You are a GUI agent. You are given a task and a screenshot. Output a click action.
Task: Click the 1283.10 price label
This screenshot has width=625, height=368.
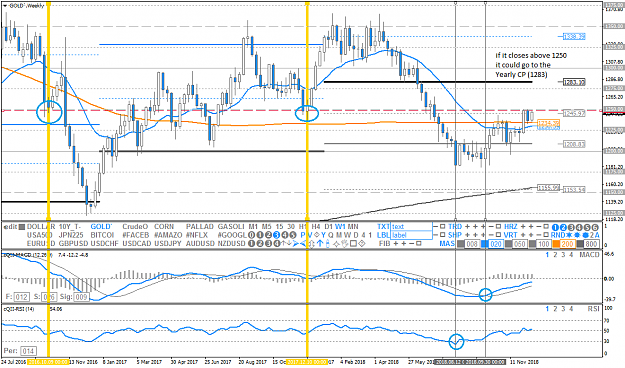[x=574, y=82]
